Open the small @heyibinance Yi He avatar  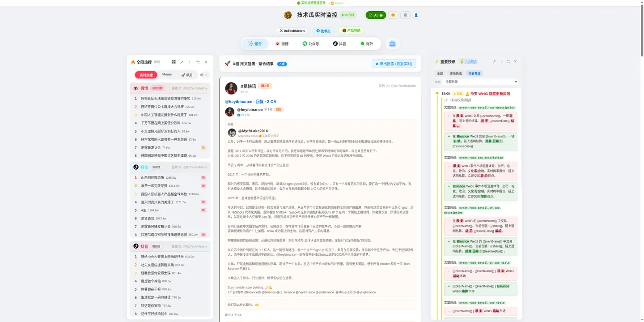(x=229, y=112)
